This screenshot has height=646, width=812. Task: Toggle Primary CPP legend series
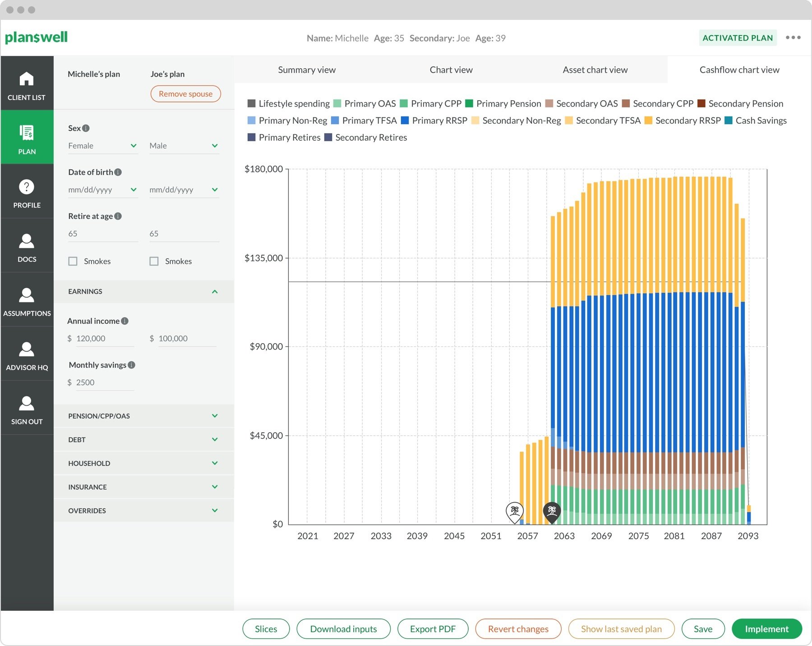point(431,104)
